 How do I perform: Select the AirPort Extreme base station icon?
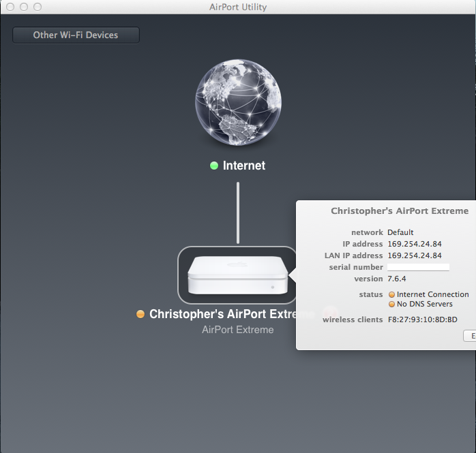[x=238, y=275]
